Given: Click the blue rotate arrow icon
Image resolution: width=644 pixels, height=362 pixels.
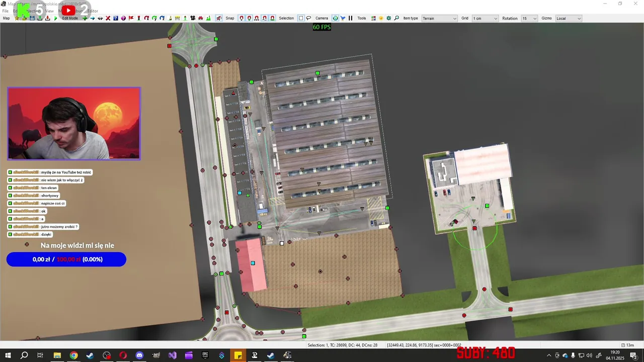Looking at the screenshot, I should point(162,18).
